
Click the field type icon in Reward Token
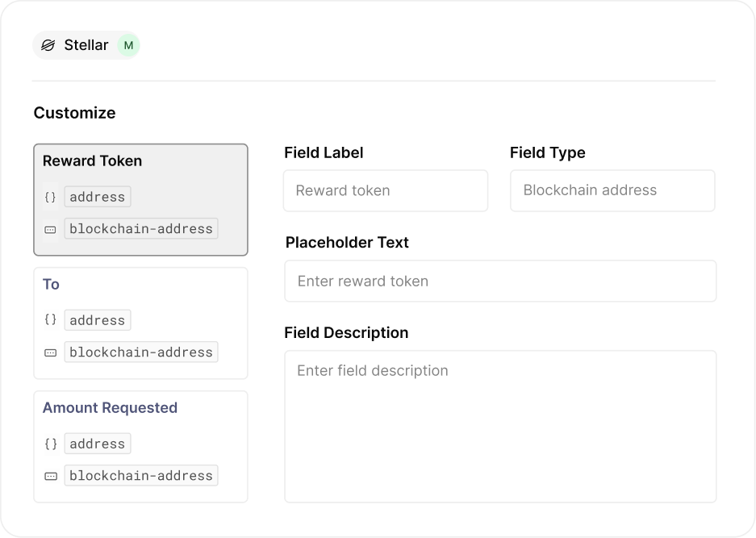(x=50, y=229)
